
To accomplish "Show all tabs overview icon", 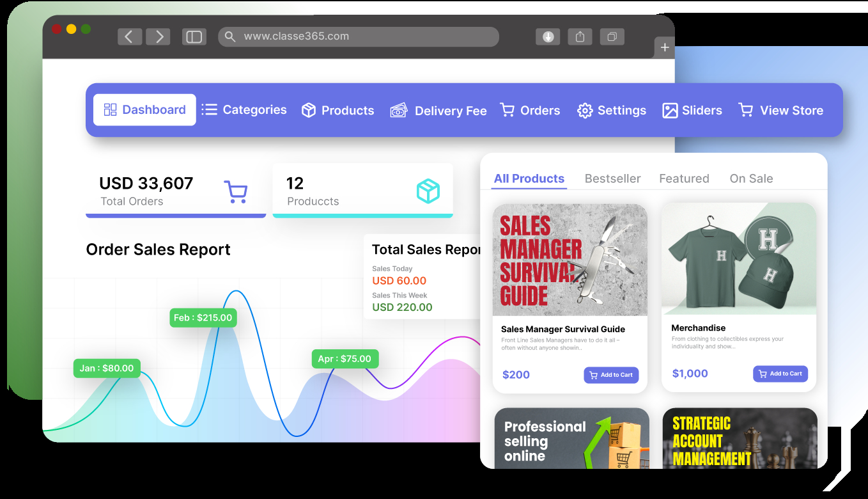I will 612,36.
